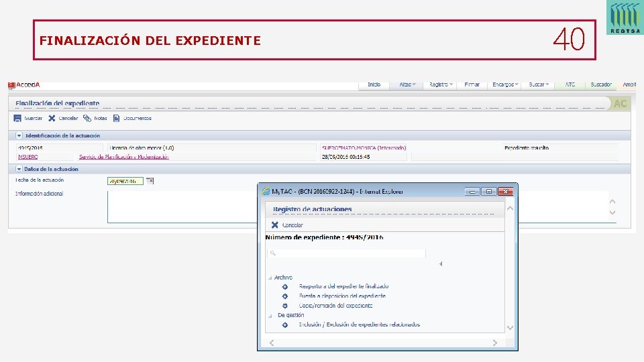Click Cancelar text in the main toolbar
This screenshot has height=362, width=644.
pyautogui.click(x=68, y=118)
